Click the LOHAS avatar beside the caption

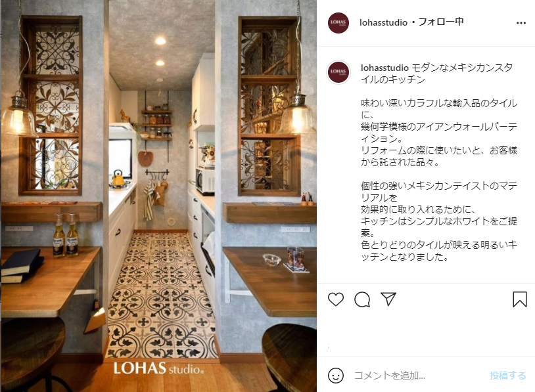(x=338, y=72)
